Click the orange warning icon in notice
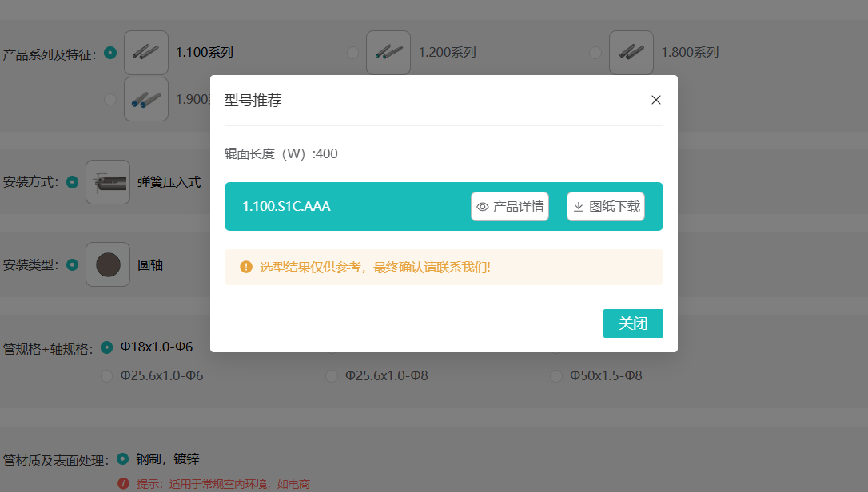Image resolution: width=868 pixels, height=492 pixels. (x=246, y=268)
